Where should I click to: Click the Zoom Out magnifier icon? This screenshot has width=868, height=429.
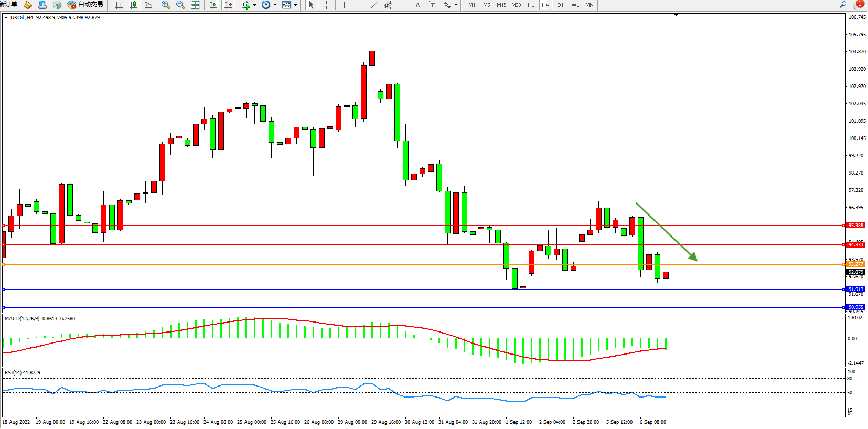[180, 5]
